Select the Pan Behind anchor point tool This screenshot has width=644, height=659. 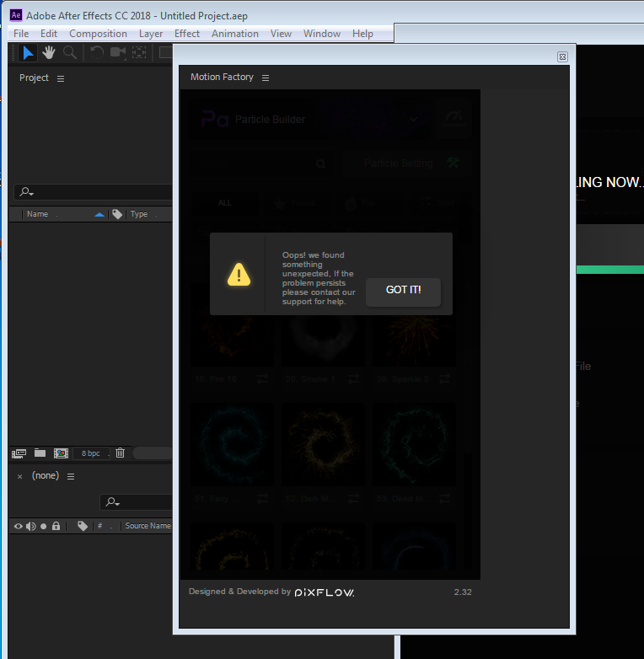pos(139,53)
